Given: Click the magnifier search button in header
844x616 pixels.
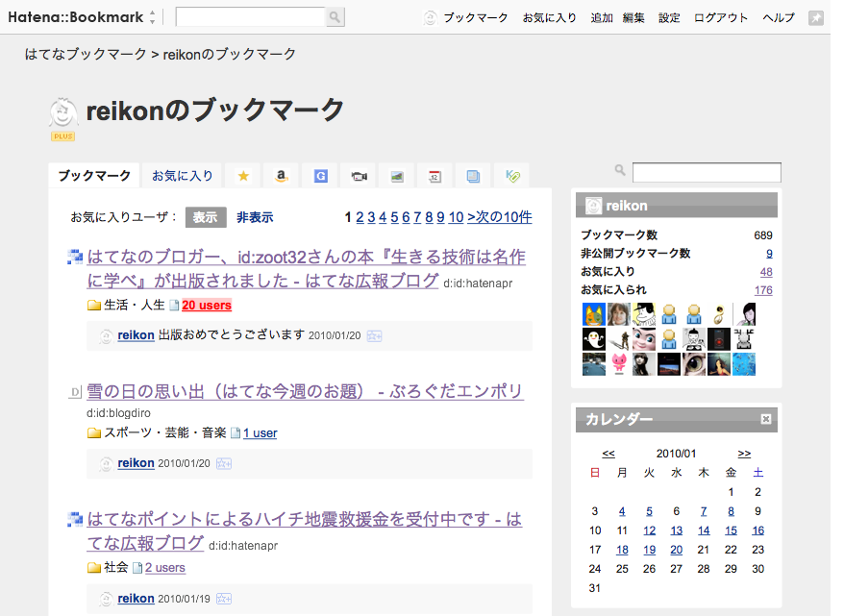Looking at the screenshot, I should point(335,17).
